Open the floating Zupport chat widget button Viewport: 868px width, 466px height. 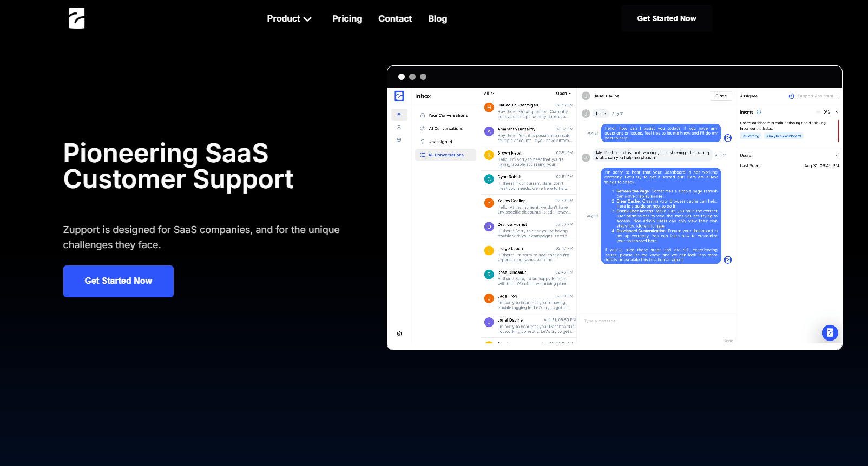point(830,332)
